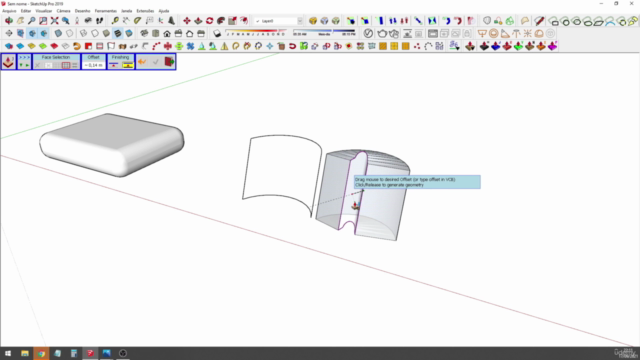Image resolution: width=640 pixels, height=360 pixels.
Task: Click the orange undo arrow in Joint Push Pull bar
Action: tap(142, 62)
